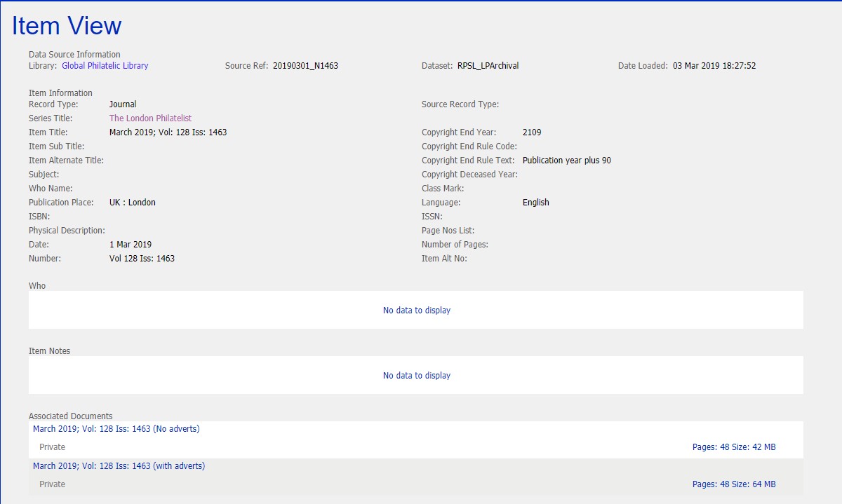The height and width of the screenshot is (504, 842).
Task: Select No data to display in Item Notes section
Action: [417, 376]
